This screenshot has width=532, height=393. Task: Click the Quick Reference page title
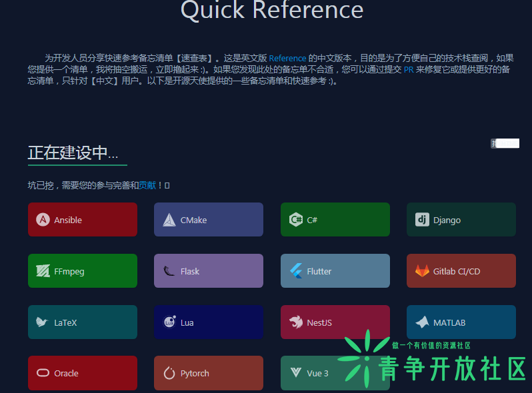[x=272, y=9]
